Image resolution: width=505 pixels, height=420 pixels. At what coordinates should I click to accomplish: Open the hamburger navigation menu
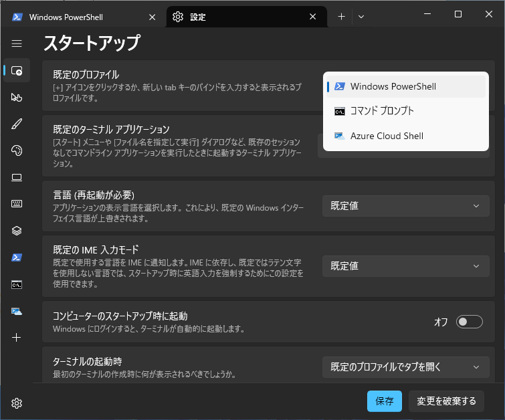pyautogui.click(x=17, y=43)
